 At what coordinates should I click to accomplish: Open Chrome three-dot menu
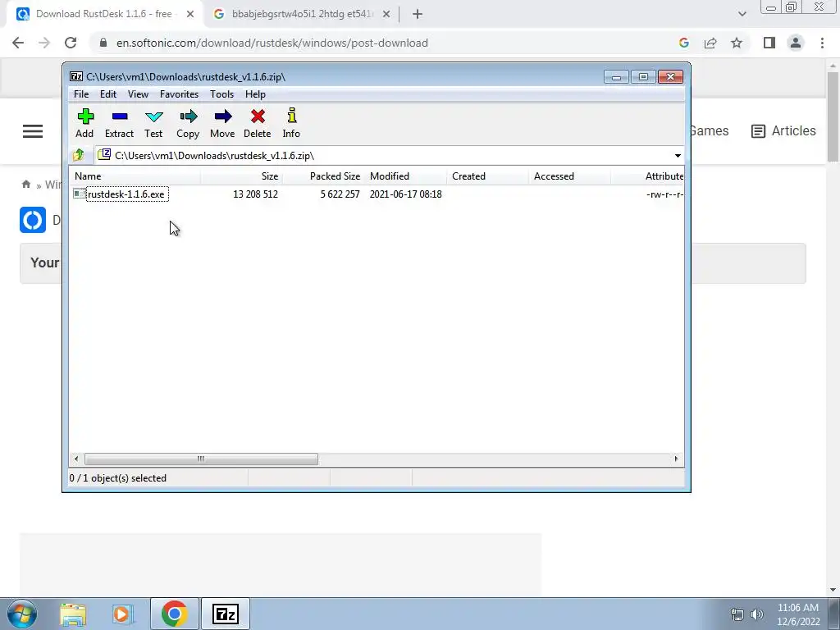pyautogui.click(x=822, y=43)
